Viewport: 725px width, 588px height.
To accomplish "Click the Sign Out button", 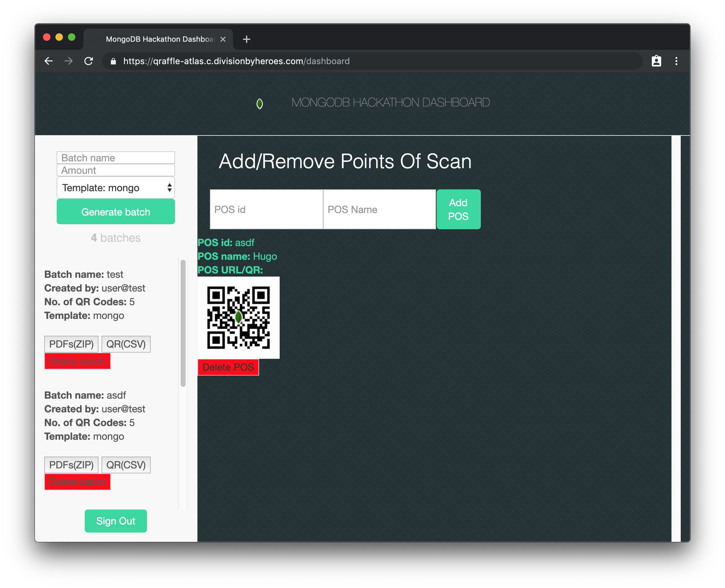I will (x=116, y=521).
